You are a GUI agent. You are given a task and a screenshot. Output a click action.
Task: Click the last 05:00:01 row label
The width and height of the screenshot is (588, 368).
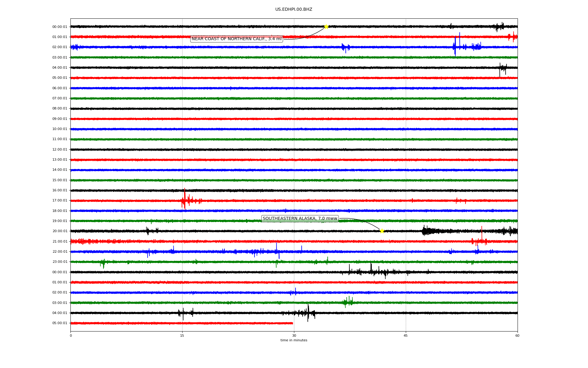click(60, 323)
